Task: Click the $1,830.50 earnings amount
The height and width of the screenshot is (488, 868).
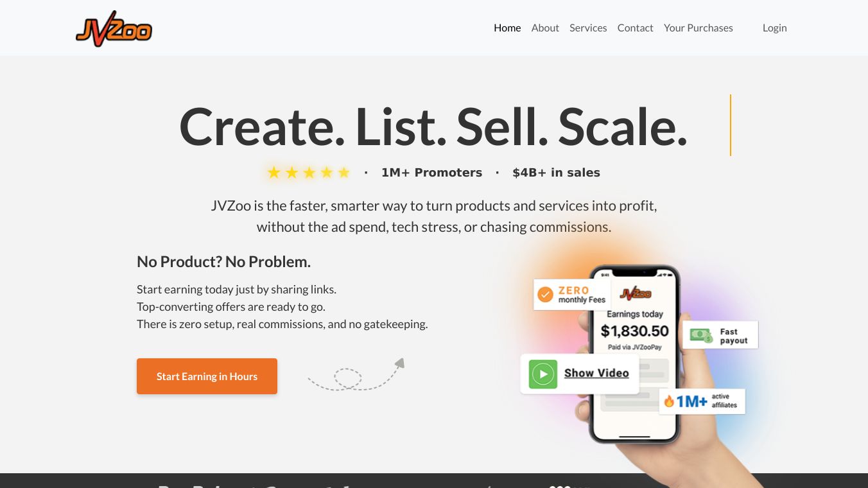Action: coord(634,331)
